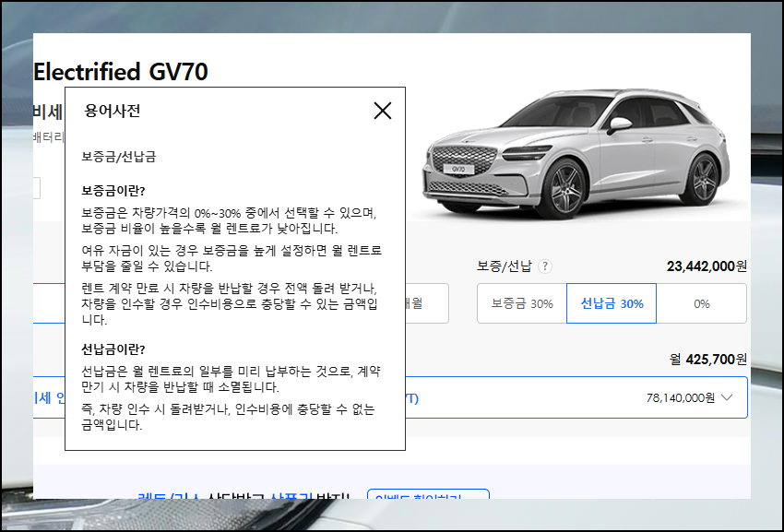Click the 78,140,000원 vehicle price text
Viewport: 784px width, 532px height.
click(681, 397)
